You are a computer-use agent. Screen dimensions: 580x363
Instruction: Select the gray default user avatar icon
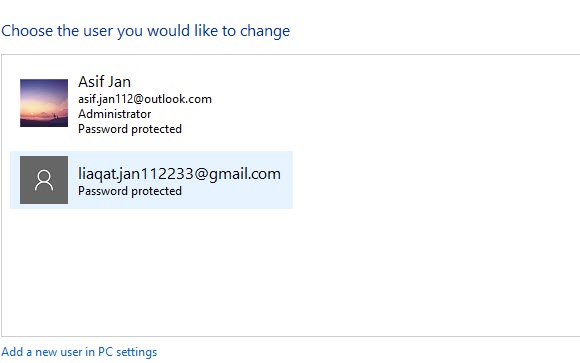pos(44,180)
